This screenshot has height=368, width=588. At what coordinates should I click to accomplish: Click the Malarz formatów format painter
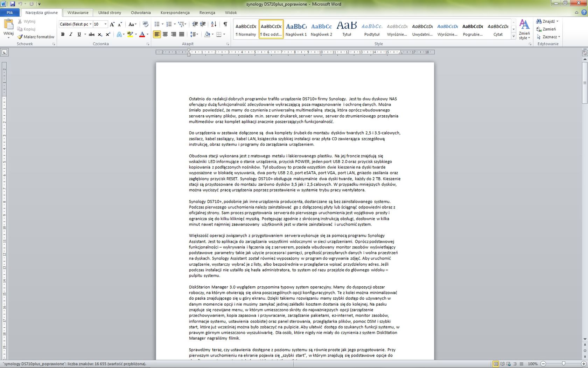point(36,37)
